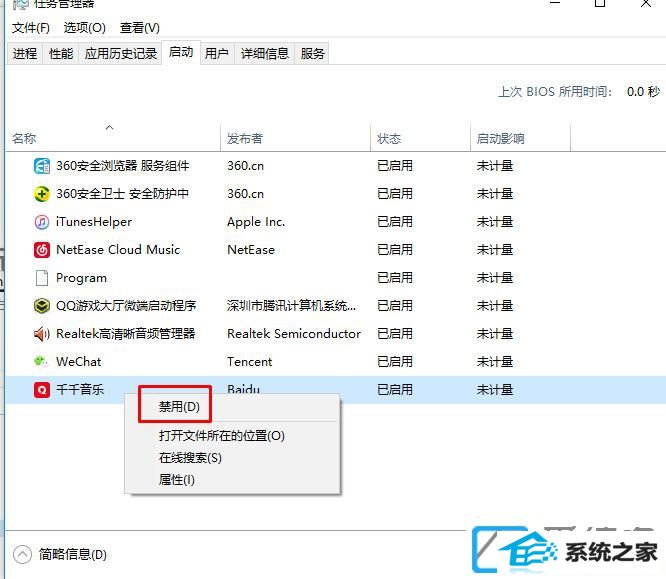Sort by 状态 column header
This screenshot has width=666, height=579.
pos(389,138)
